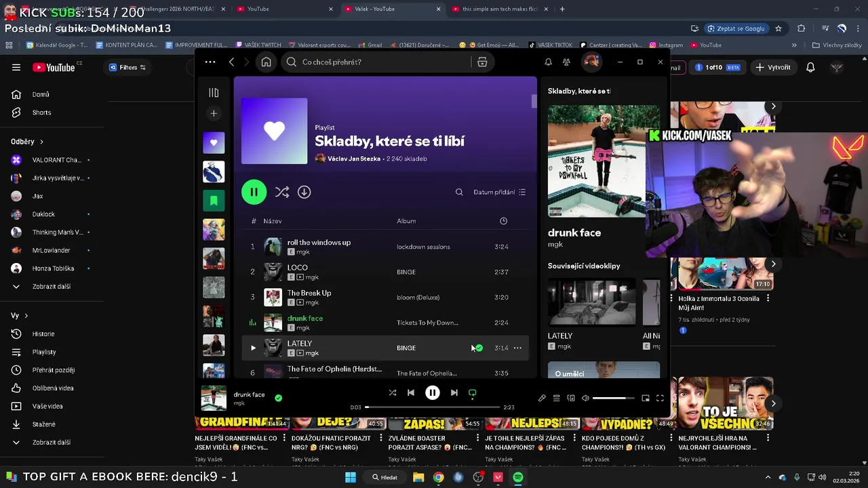This screenshot has height=488, width=868.
Task: Play the LATELY track row
Action: (253, 348)
